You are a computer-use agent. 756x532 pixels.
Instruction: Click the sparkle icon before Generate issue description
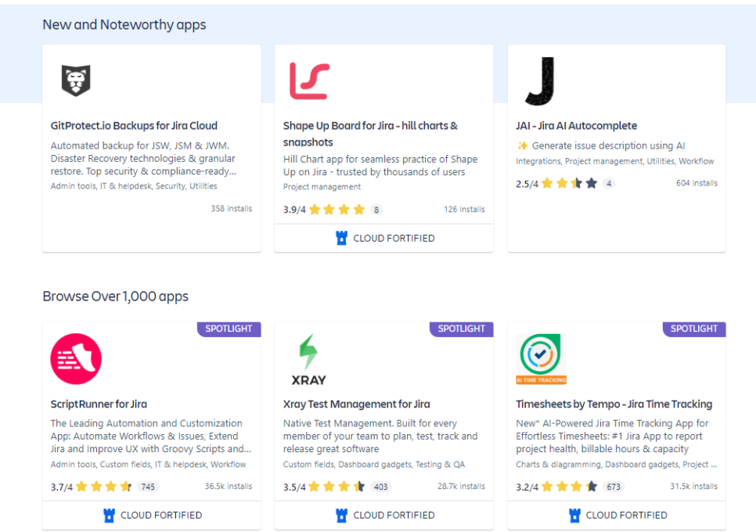[522, 146]
